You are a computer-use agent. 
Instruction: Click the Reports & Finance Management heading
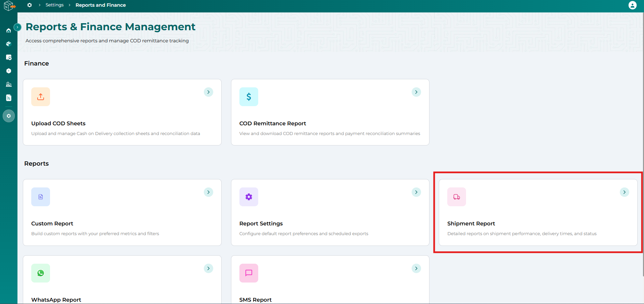point(110,27)
